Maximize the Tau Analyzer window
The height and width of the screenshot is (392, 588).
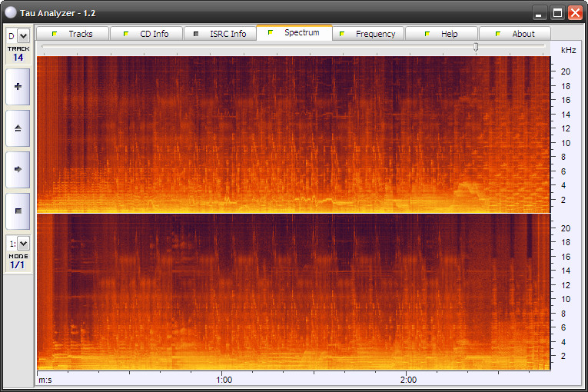point(556,12)
